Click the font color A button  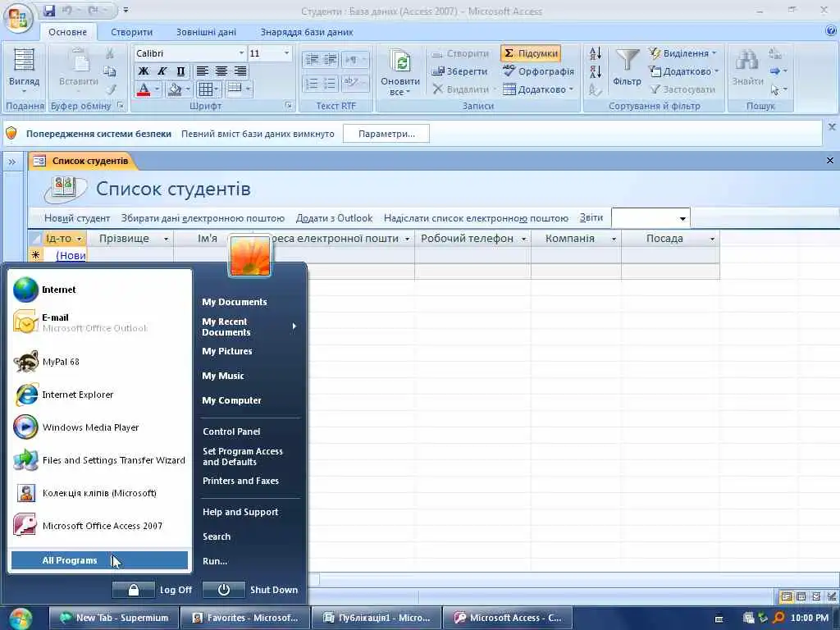143,89
